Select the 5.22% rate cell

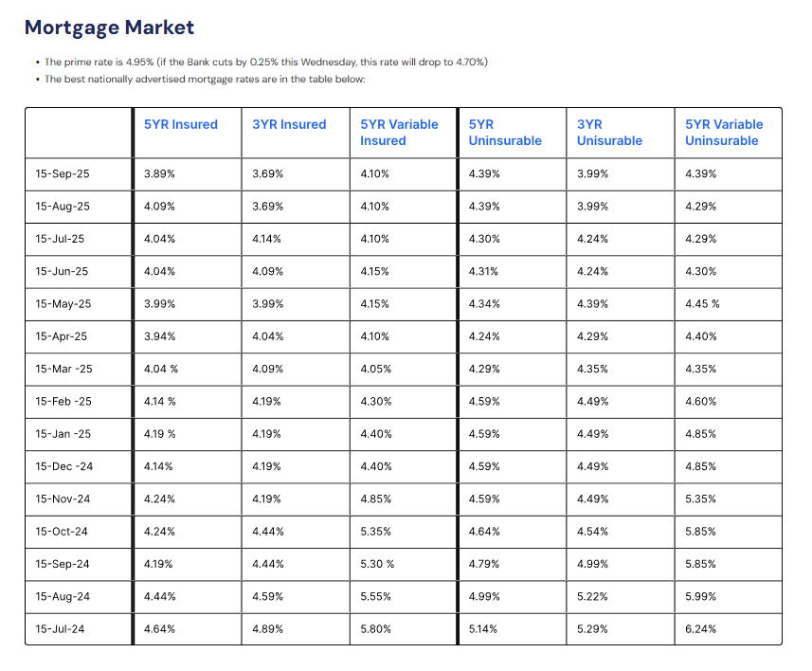click(592, 596)
